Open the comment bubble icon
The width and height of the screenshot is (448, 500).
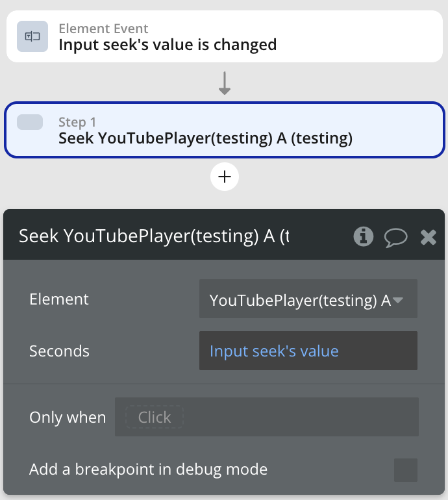395,237
